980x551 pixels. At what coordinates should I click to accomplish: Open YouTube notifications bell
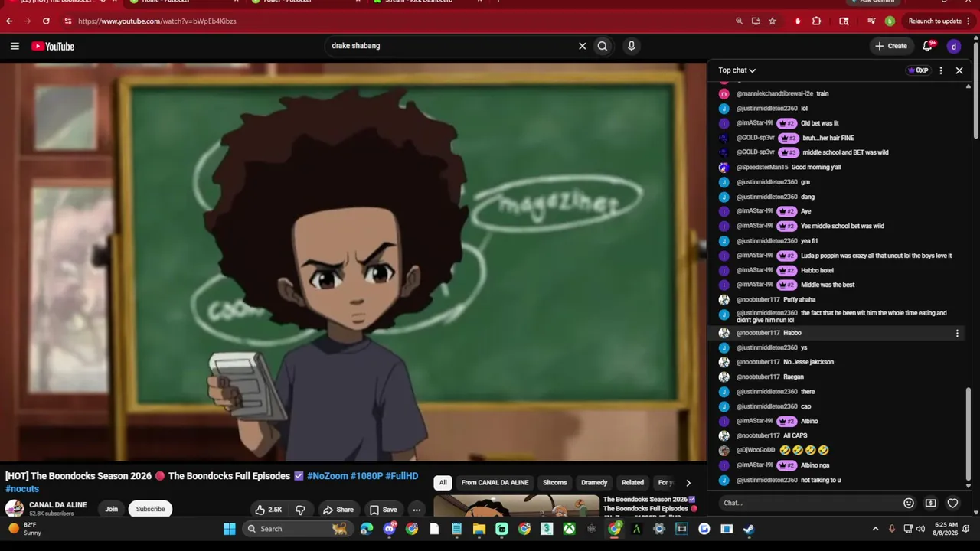click(928, 46)
